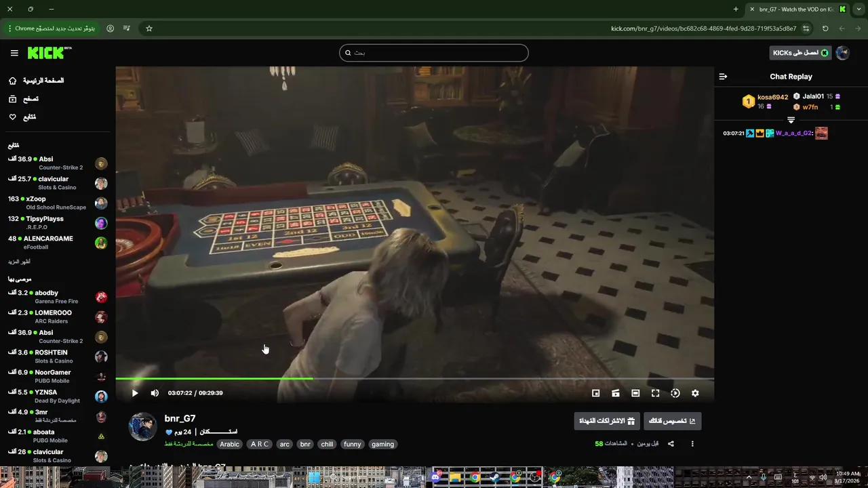Open Steam from the taskbar
The width and height of the screenshot is (868, 488).
(x=494, y=477)
